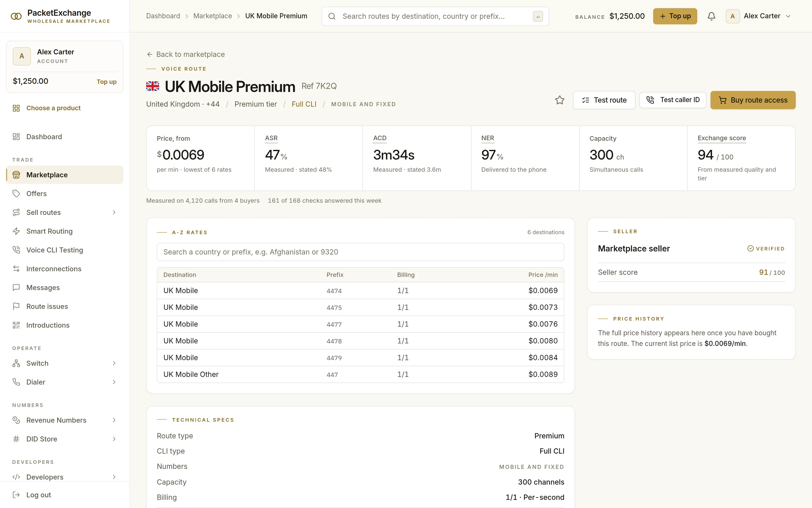Click Back to marketplace link
Screen dimensions: 812x508
pos(185,54)
